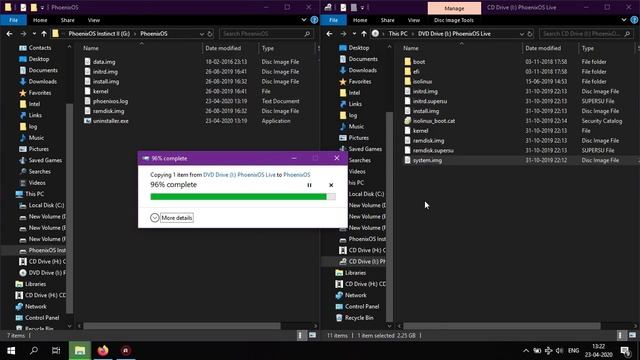
Task: Open address history dropdown in left window
Action: (202, 34)
